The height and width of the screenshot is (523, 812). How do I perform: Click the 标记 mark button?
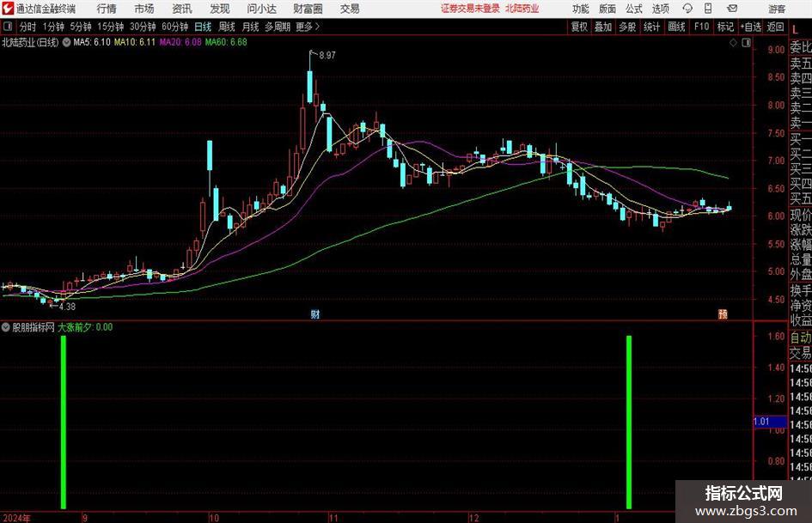click(x=725, y=27)
